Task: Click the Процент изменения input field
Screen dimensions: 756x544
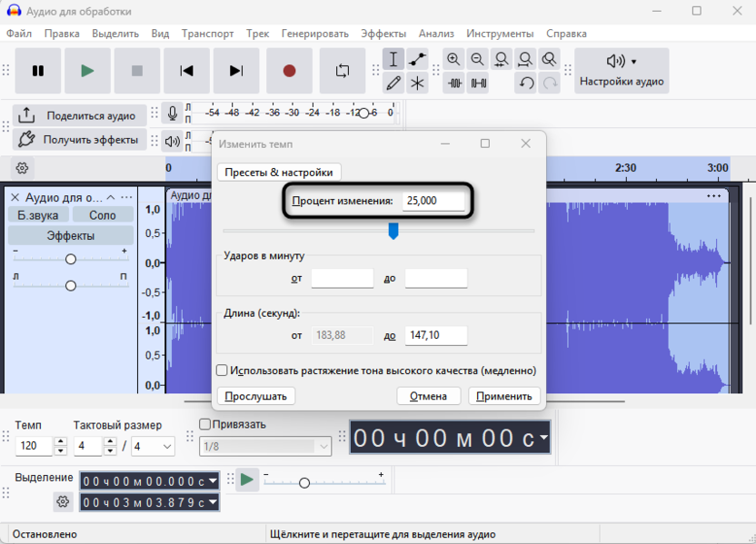Action: [x=433, y=201]
